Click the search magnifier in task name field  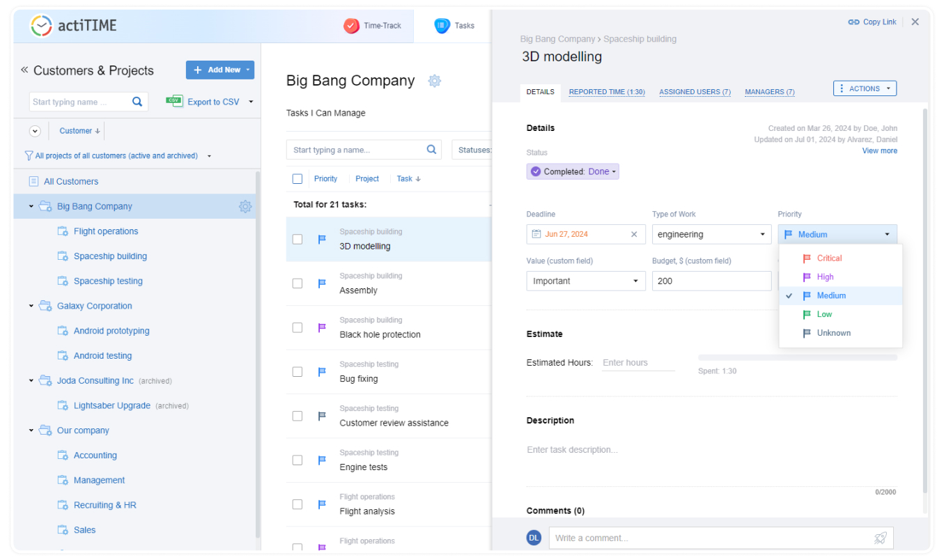click(x=431, y=149)
